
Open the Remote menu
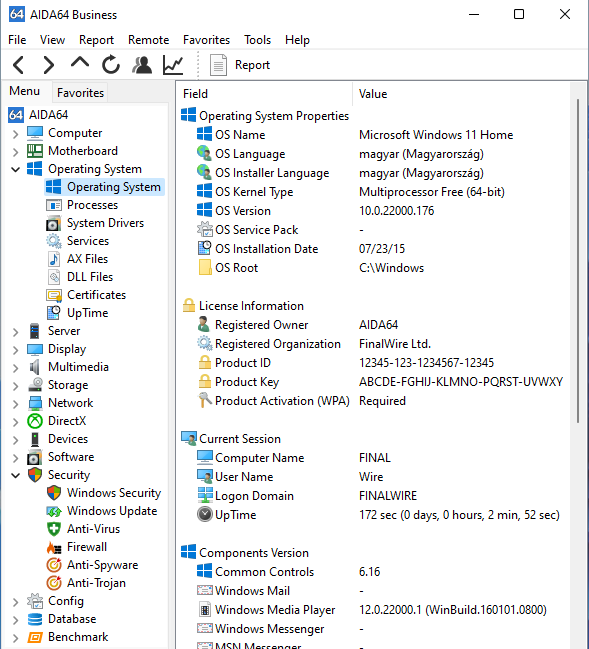(x=149, y=40)
